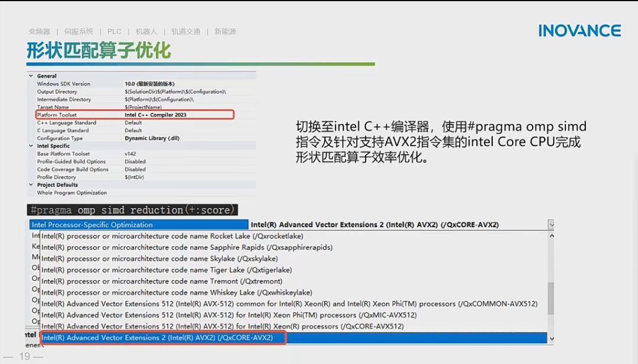Click the Windows SDK Version value
Viewport: 638px width, 364px height.
148,84
